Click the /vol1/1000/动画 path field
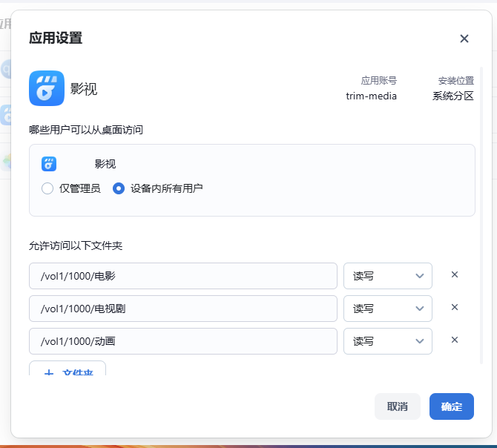 point(182,341)
